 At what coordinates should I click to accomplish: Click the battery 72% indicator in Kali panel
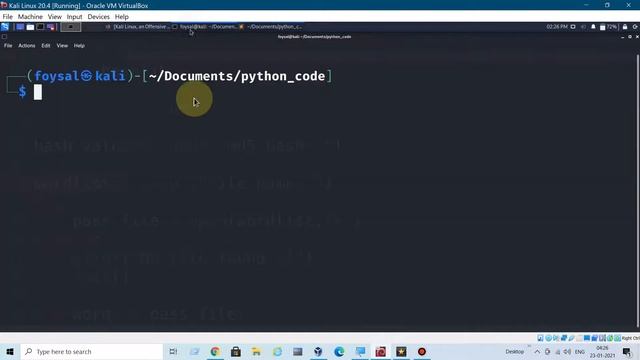[609, 27]
